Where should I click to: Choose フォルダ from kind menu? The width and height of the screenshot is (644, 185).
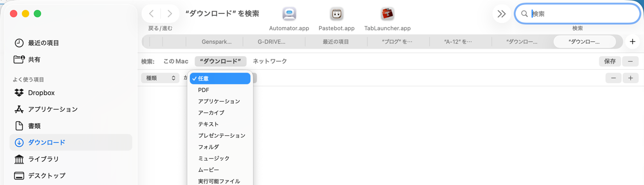(220, 147)
